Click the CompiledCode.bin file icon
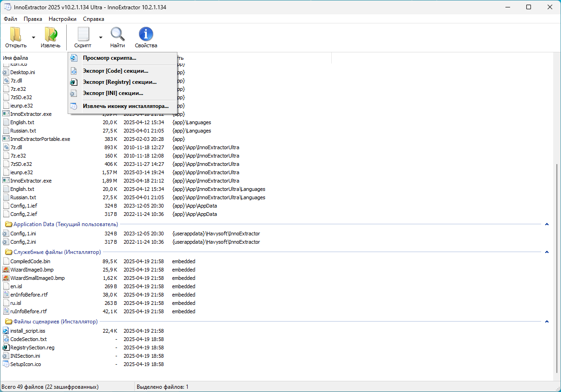The width and height of the screenshot is (561, 392). point(6,261)
